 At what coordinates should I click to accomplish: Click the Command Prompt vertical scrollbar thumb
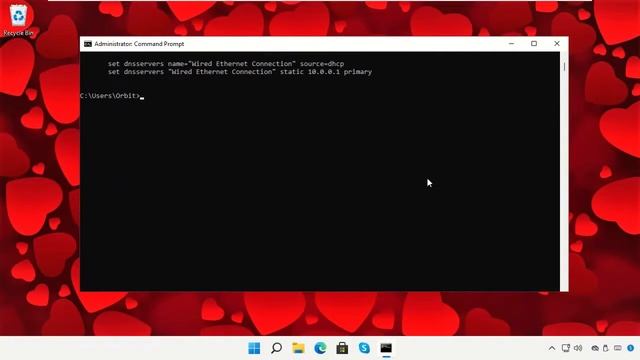pos(564,67)
